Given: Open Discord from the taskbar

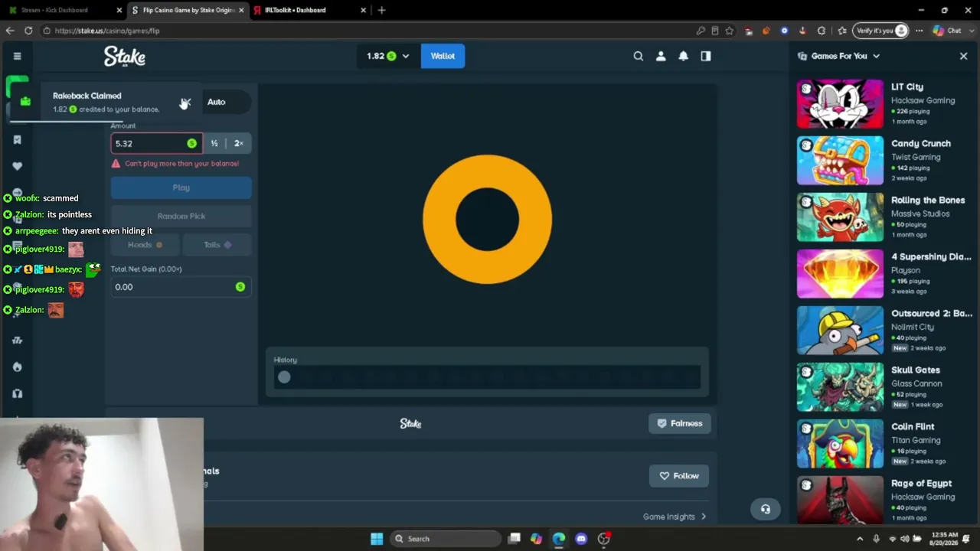Looking at the screenshot, I should [x=581, y=539].
